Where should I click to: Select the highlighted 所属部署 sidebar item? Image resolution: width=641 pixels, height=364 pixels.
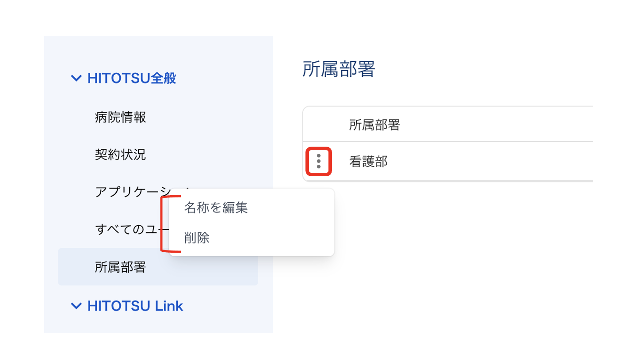click(120, 267)
